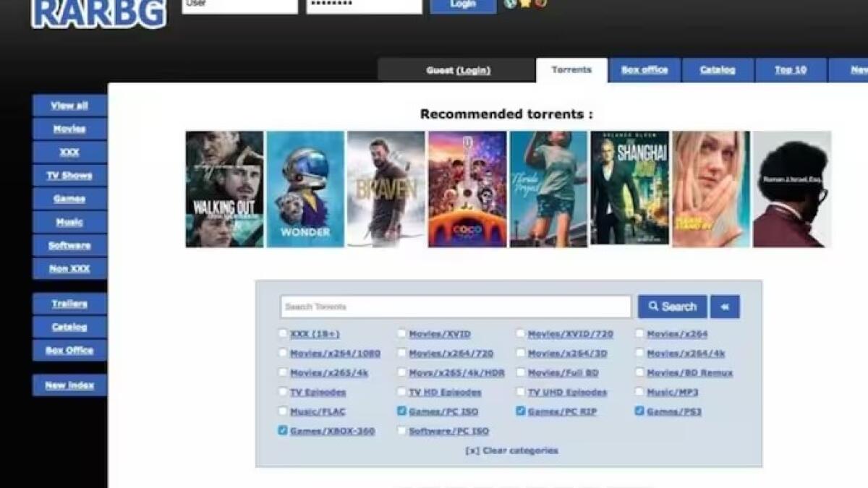This screenshot has width=868, height=488.
Task: Open the Top 10 tab
Action: click(791, 70)
